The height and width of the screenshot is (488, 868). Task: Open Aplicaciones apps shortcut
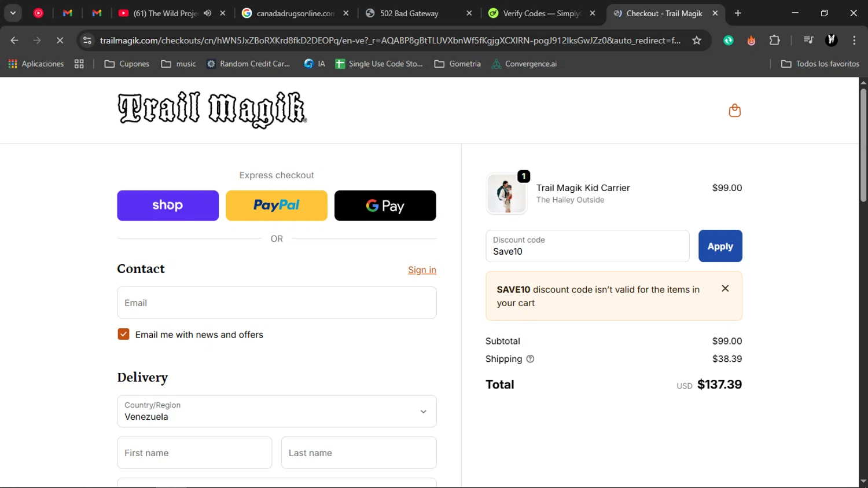[36, 64]
